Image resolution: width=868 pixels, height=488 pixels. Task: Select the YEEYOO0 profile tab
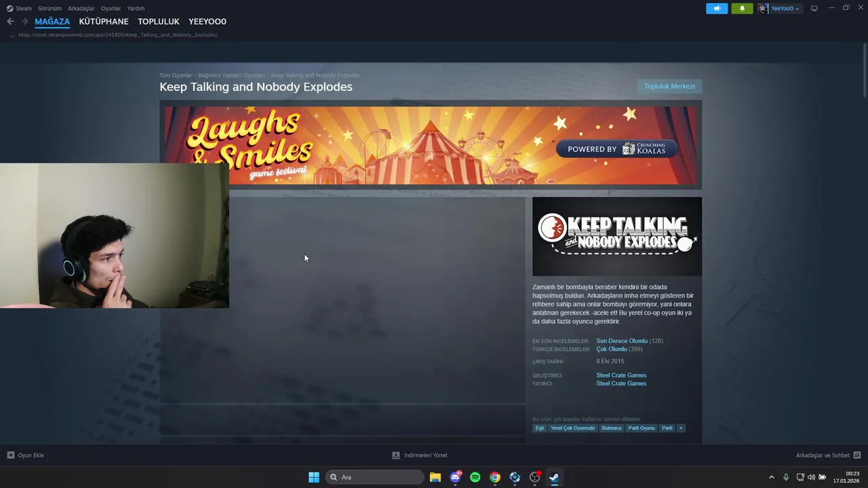pyautogui.click(x=208, y=22)
